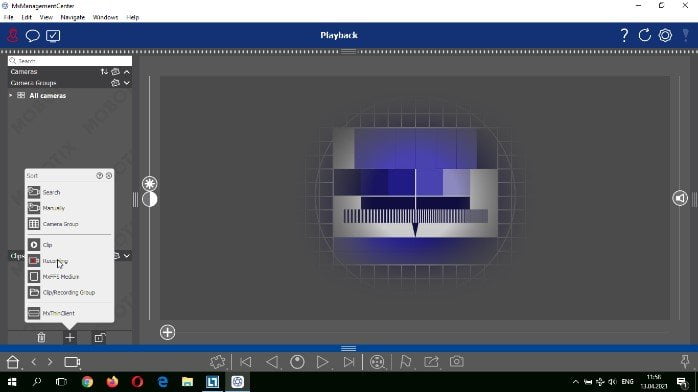Screen dimensions: 698x392
Task: Click the live circle button
Action: click(x=297, y=362)
